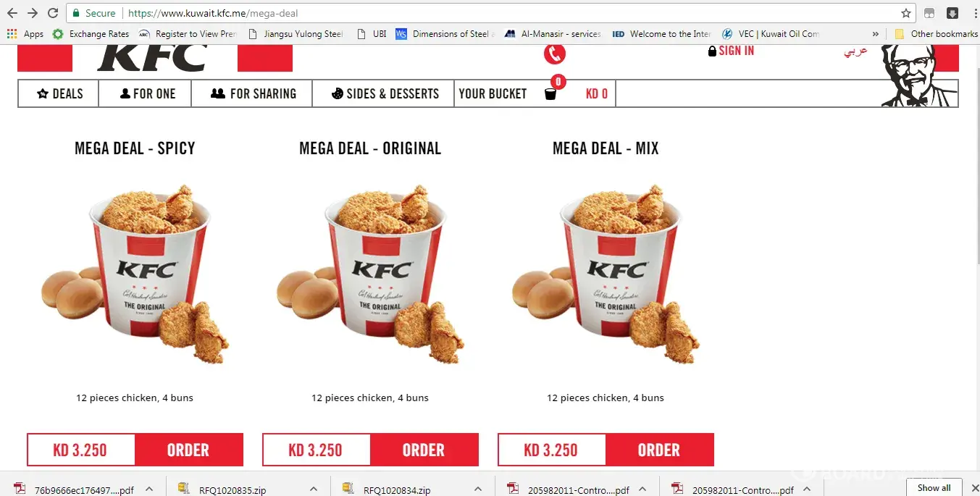
Task: Open the Deals menu
Action: (59, 93)
